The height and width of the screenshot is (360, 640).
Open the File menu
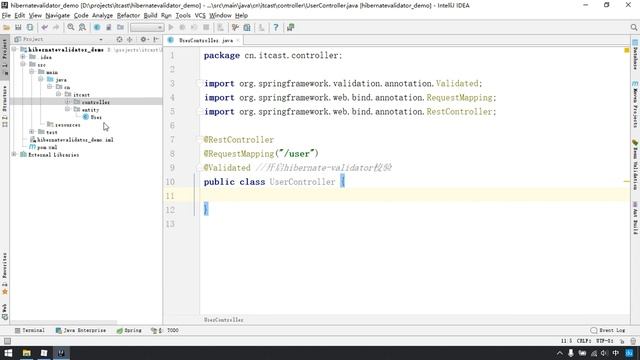(x=6, y=16)
